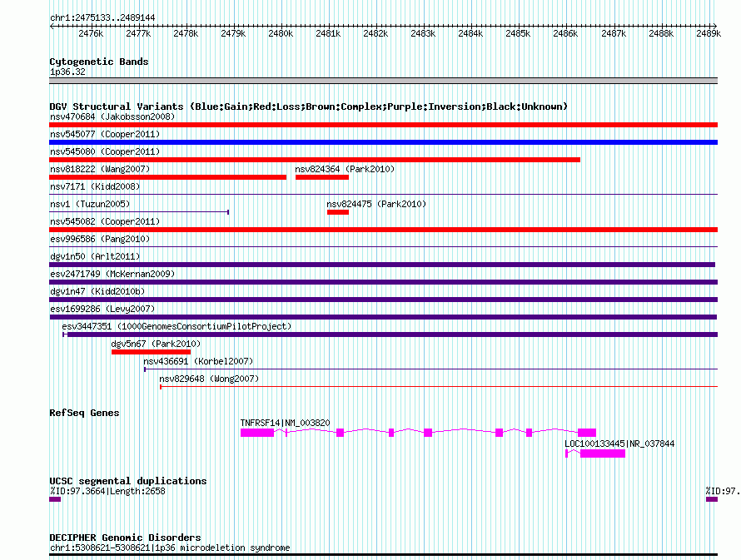The height and width of the screenshot is (560, 741).
Task: Click the DGV Structural Variants track title
Action: [x=309, y=107]
